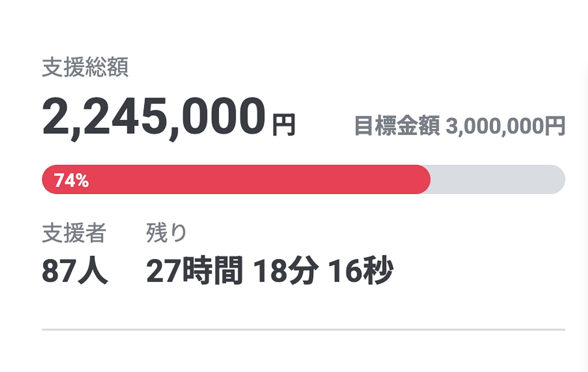Click the 27時間 hours value
This screenshot has width=588, height=372.
[193, 270]
